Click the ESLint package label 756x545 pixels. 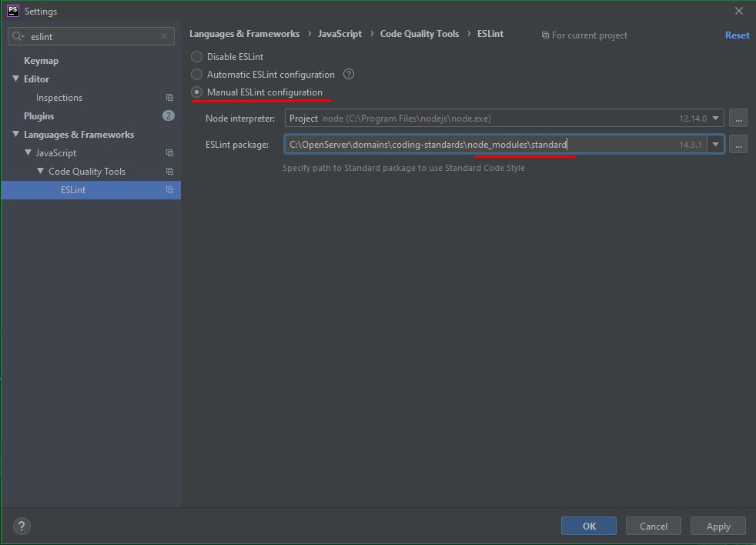pos(237,144)
